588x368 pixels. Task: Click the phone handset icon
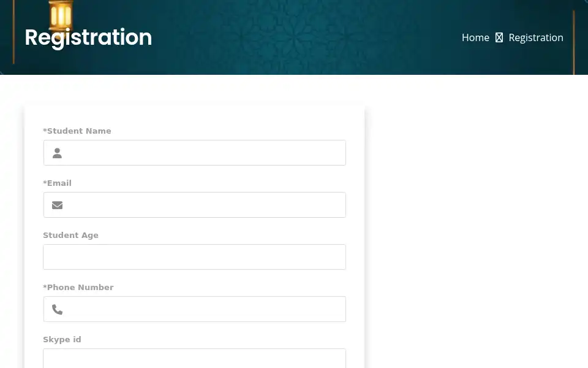[x=57, y=309]
